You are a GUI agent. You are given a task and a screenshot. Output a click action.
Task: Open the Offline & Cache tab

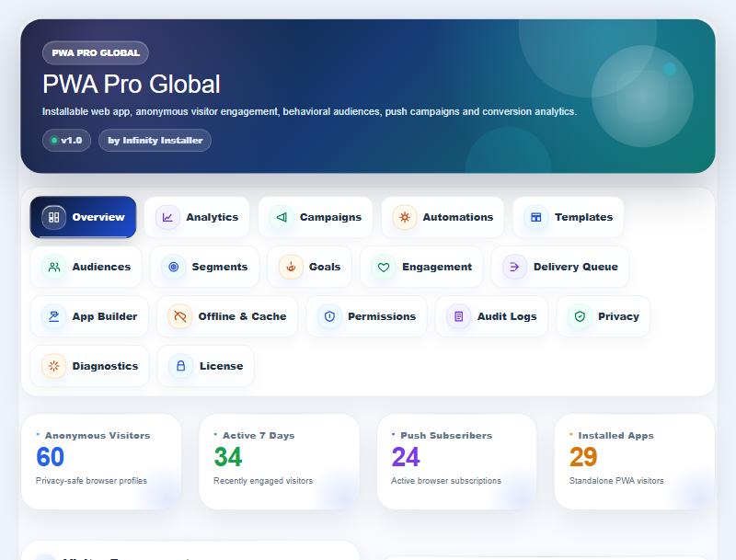coord(227,316)
